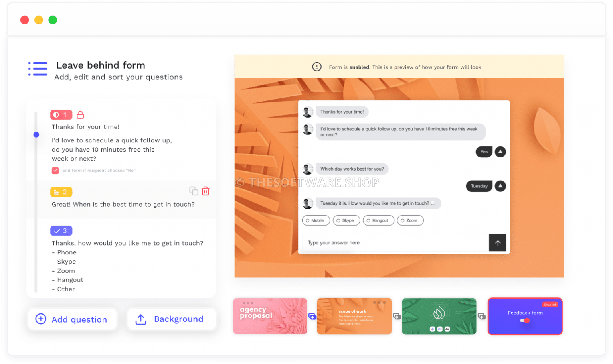This screenshot has height=364, width=613.
Task: Click the lock icon beside question 1
Action: [80, 115]
